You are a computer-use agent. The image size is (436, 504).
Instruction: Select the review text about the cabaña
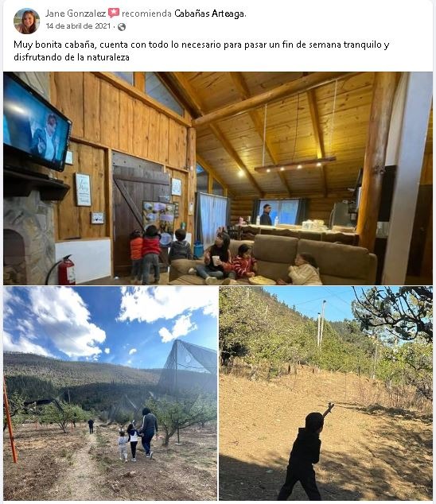pos(201,51)
